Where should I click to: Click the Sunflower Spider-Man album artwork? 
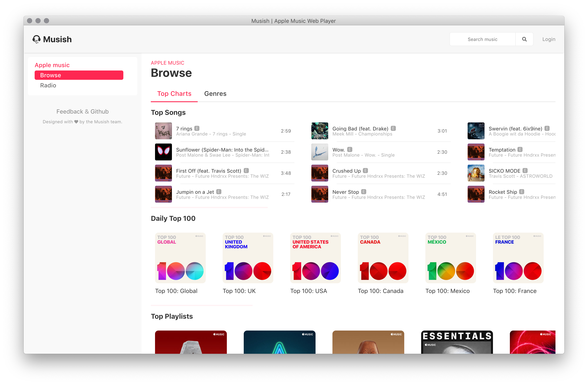click(163, 152)
